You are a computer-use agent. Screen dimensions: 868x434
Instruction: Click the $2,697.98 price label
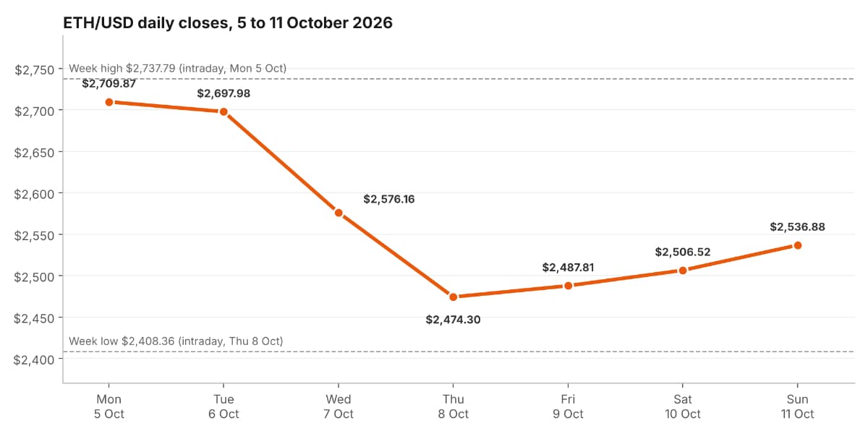pyautogui.click(x=224, y=93)
